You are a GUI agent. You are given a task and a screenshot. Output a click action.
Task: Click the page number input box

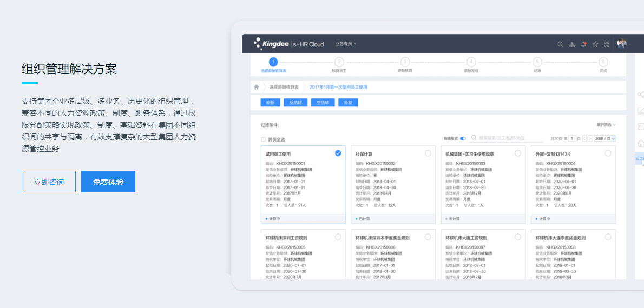click(572, 139)
